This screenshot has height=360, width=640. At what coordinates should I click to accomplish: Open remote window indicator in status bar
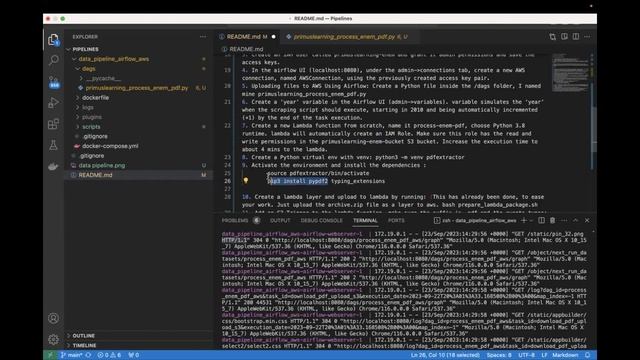51,355
